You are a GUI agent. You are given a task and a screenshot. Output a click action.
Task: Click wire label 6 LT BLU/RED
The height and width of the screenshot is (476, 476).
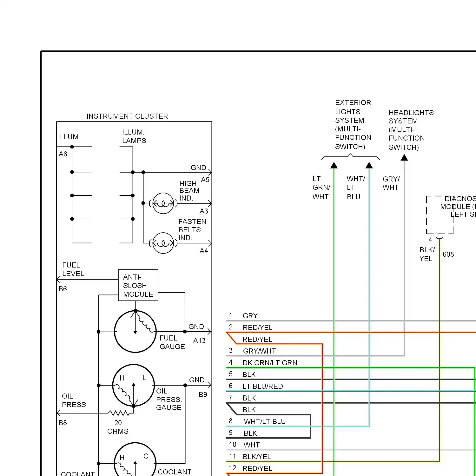point(256,386)
